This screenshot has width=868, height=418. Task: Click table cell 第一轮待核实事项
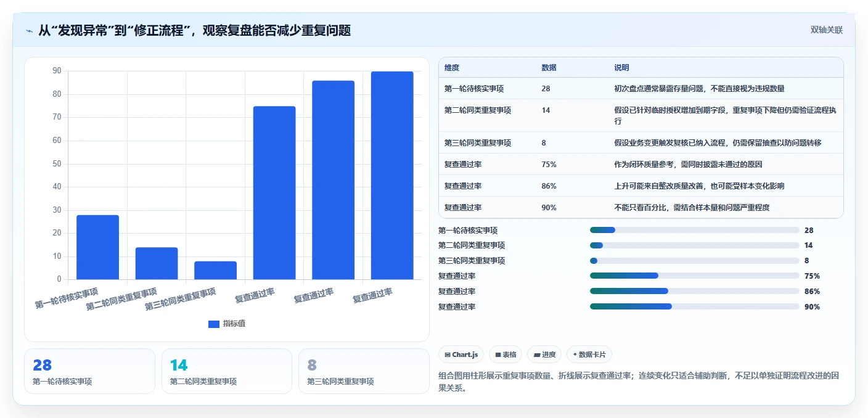coord(474,88)
